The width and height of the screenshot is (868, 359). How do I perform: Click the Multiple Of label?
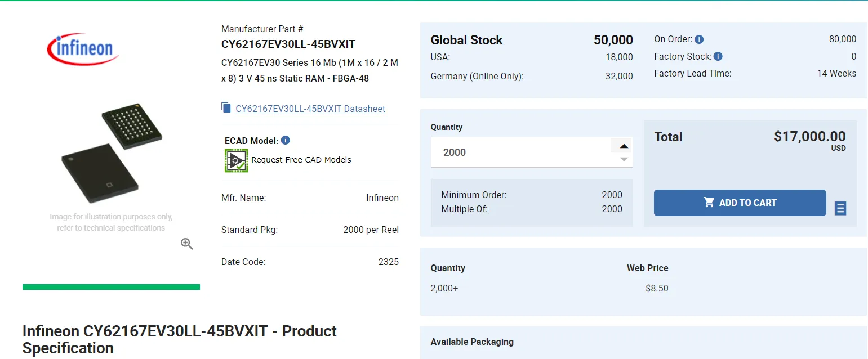coord(465,209)
